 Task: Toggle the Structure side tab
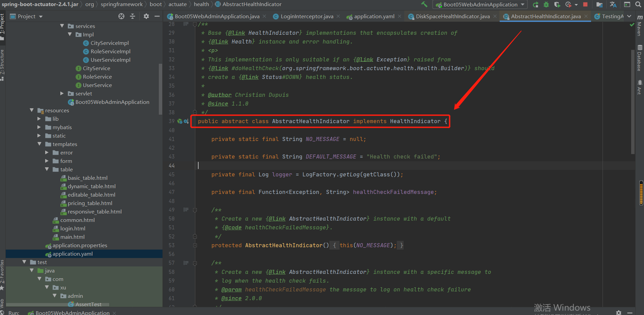[2, 65]
